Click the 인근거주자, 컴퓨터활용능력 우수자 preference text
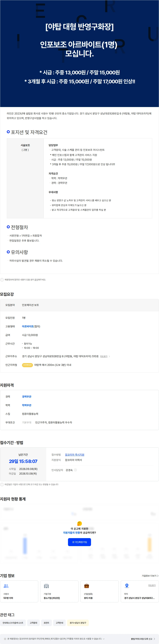This screenshot has width=159, height=644. (53, 422)
